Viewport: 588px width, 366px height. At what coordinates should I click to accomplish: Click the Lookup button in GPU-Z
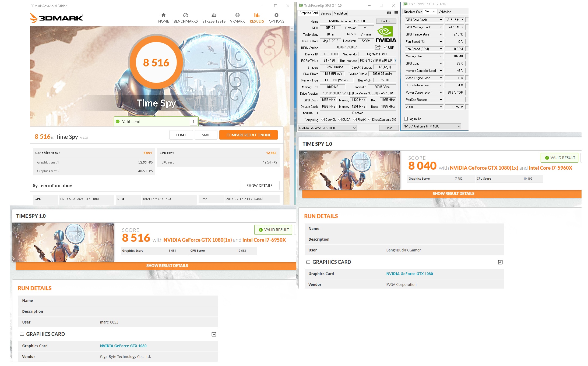tap(386, 21)
